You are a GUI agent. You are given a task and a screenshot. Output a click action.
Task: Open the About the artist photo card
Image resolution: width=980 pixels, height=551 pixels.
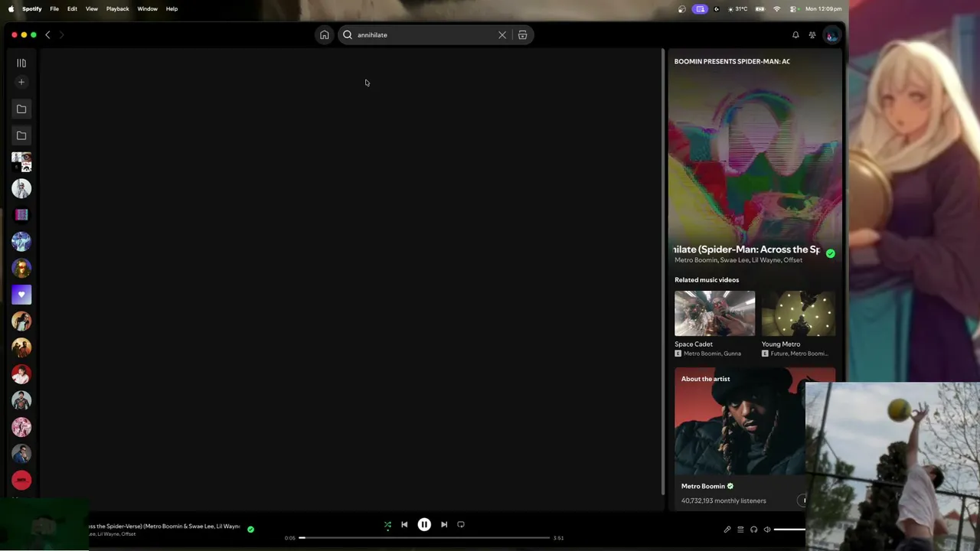pos(755,421)
